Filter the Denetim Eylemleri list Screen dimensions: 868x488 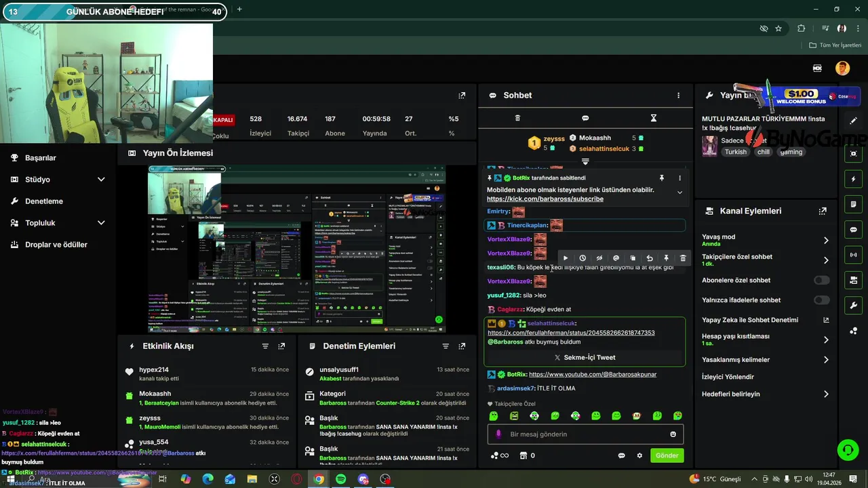(446, 346)
